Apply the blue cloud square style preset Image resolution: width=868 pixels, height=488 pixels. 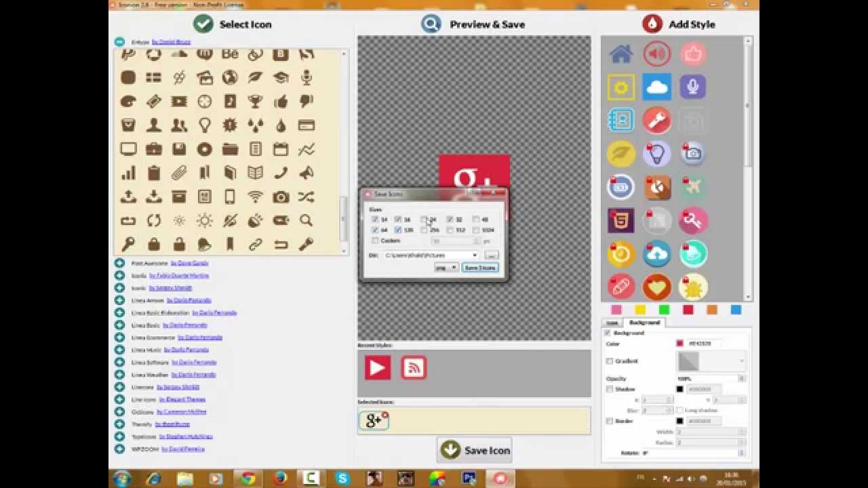[656, 87]
